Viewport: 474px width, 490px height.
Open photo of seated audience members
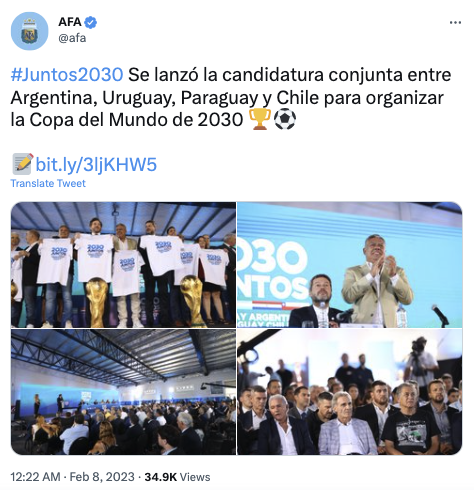(350, 392)
